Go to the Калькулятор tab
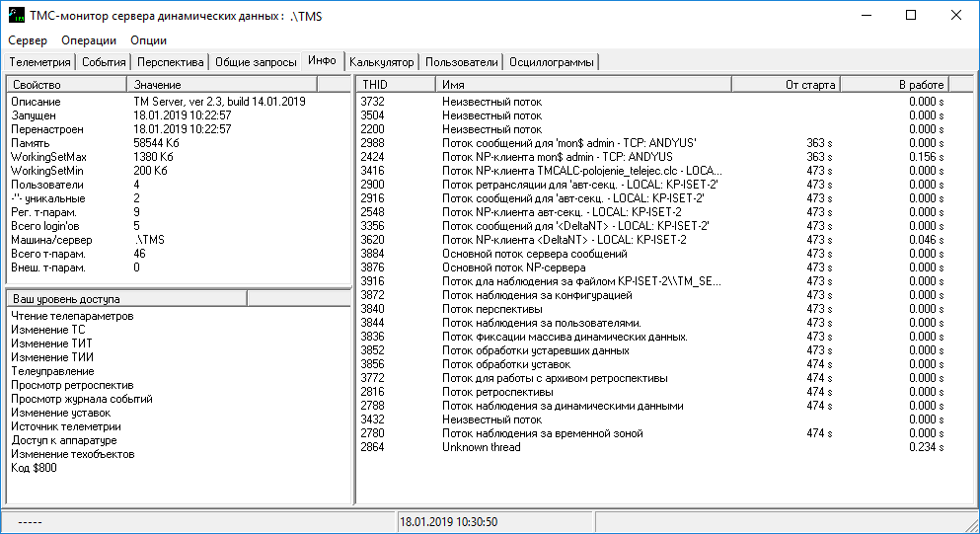980x534 pixels. 381,62
